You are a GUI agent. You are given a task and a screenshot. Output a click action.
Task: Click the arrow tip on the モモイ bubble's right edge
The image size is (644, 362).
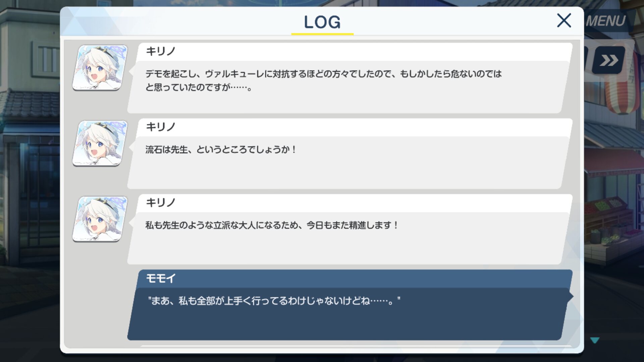pos(571,296)
